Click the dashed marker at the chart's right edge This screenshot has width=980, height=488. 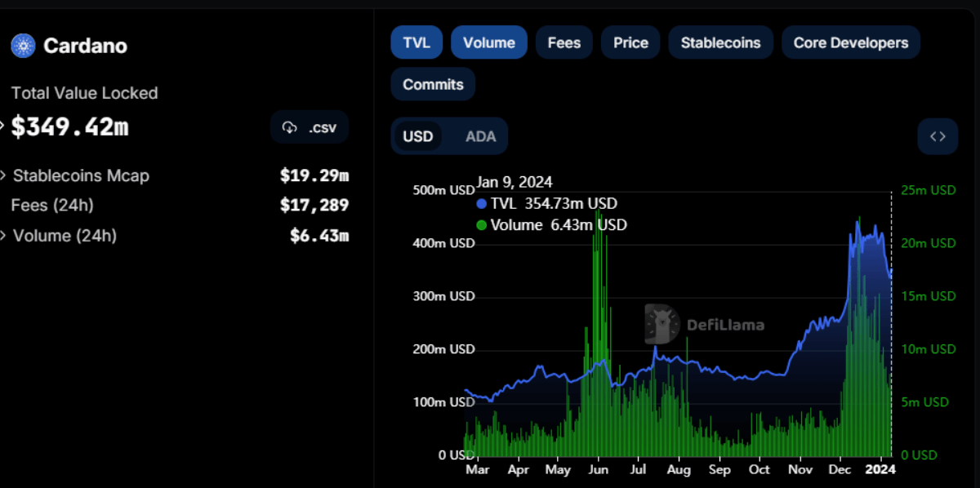(890, 326)
